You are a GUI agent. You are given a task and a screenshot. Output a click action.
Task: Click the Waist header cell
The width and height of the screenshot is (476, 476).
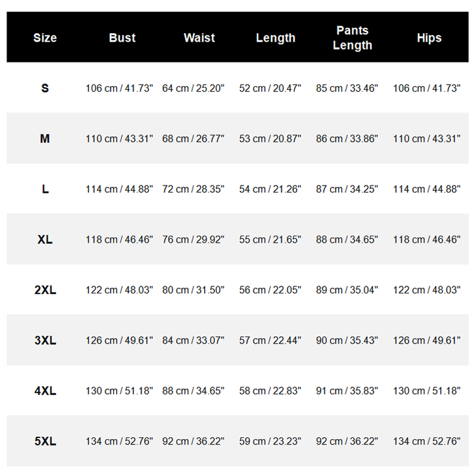pyautogui.click(x=199, y=38)
